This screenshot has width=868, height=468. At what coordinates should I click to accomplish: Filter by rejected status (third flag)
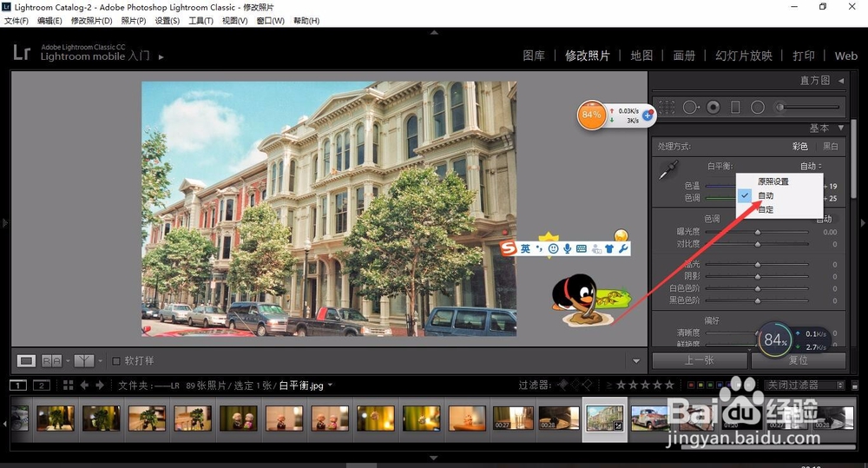[587, 385]
